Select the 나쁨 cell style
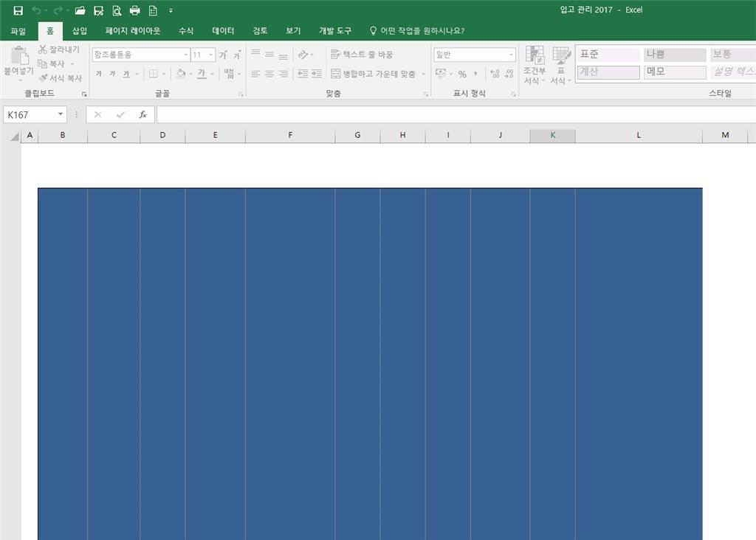Image resolution: width=756 pixels, height=540 pixels. pyautogui.click(x=675, y=55)
